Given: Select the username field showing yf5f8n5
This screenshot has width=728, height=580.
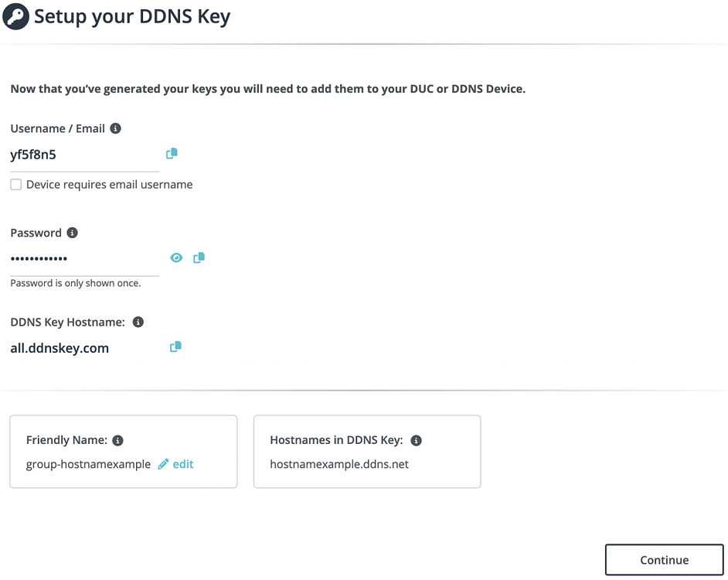Looking at the screenshot, I should click(84, 155).
